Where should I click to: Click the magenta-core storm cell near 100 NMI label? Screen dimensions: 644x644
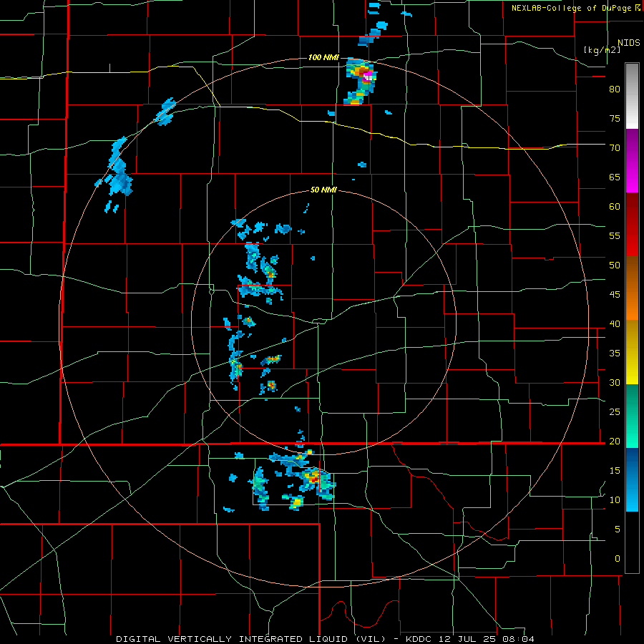click(x=361, y=82)
